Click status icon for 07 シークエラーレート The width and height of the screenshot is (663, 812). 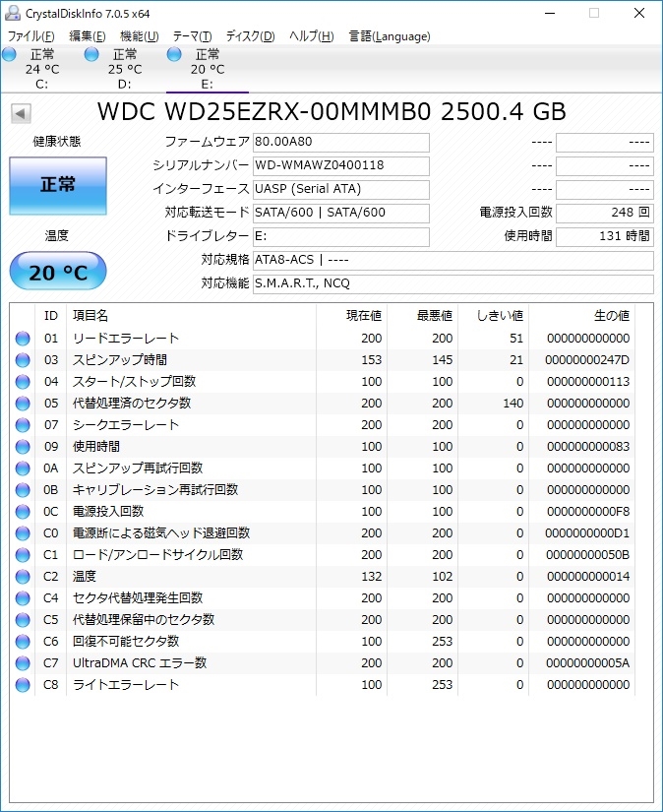click(x=23, y=425)
